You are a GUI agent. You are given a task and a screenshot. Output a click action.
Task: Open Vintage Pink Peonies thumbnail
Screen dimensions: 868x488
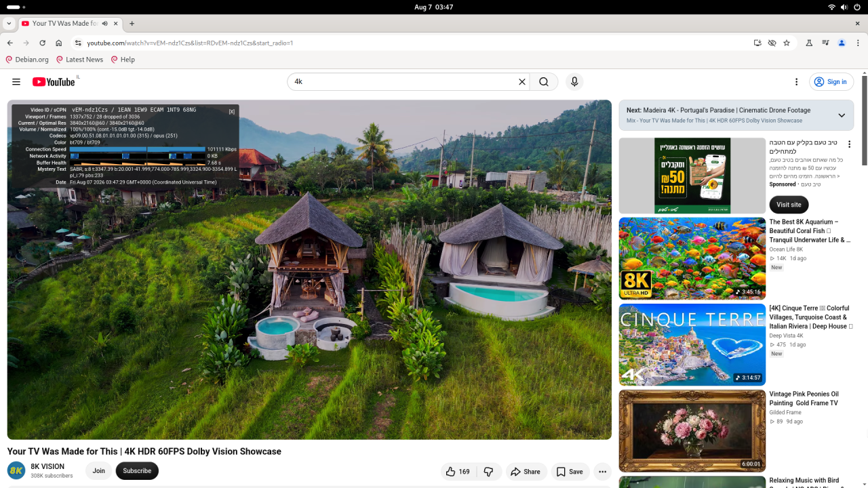point(692,431)
